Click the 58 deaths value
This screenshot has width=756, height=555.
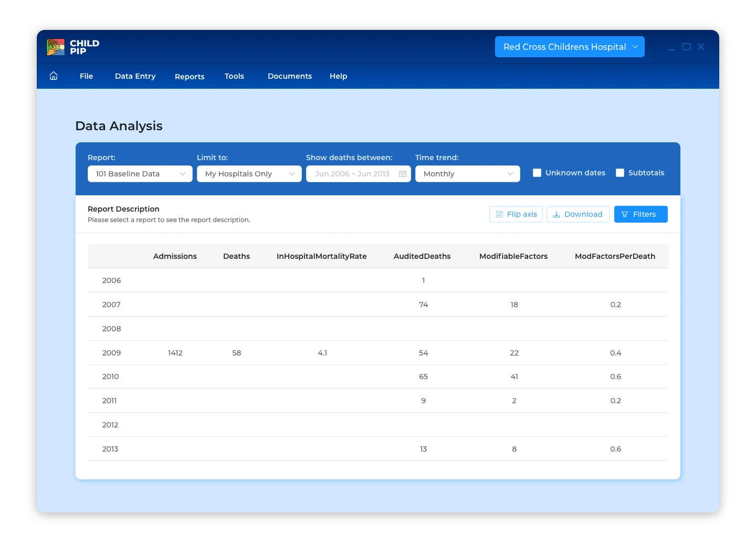(x=237, y=353)
